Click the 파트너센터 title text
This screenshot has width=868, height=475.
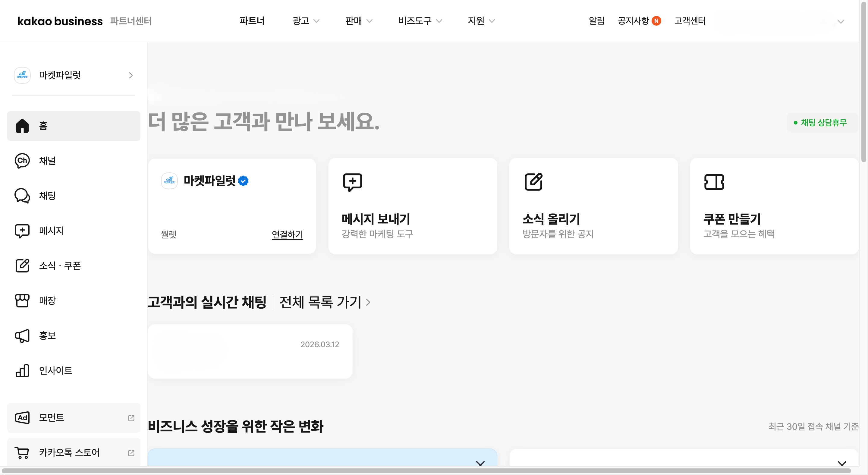point(131,21)
